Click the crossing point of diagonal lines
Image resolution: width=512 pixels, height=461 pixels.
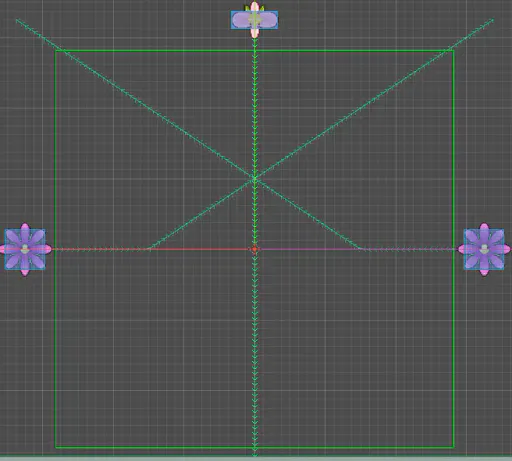coord(255,179)
